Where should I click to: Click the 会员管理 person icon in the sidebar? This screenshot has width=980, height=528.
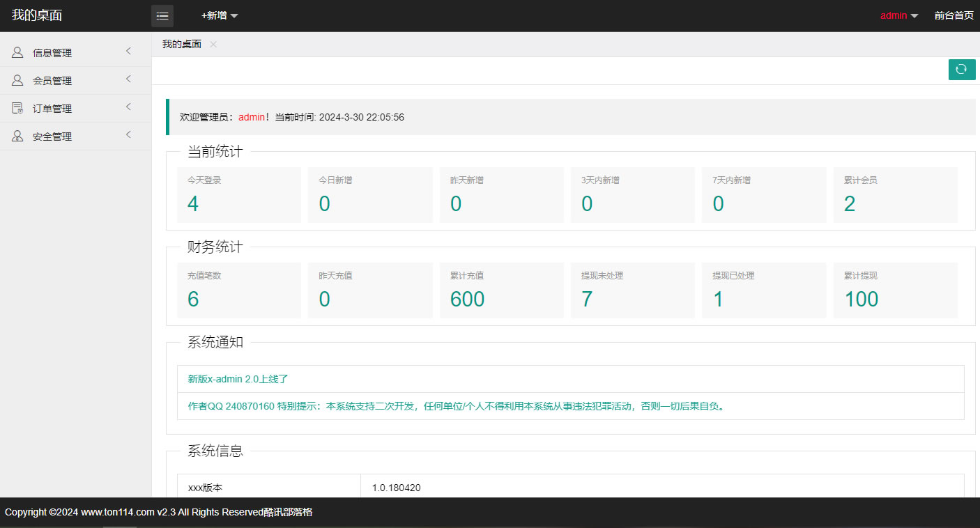tap(17, 80)
